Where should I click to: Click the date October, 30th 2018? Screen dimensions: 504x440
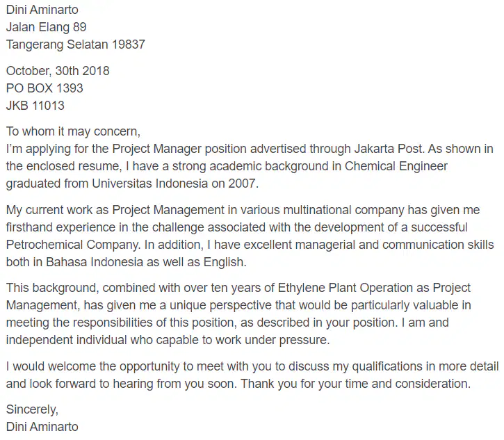(x=58, y=71)
